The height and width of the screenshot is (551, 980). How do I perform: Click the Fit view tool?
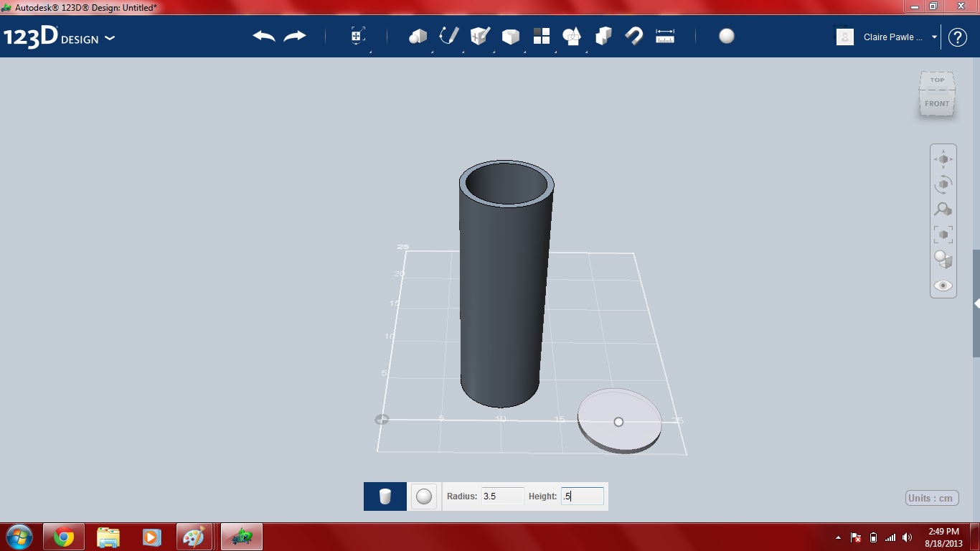click(943, 235)
